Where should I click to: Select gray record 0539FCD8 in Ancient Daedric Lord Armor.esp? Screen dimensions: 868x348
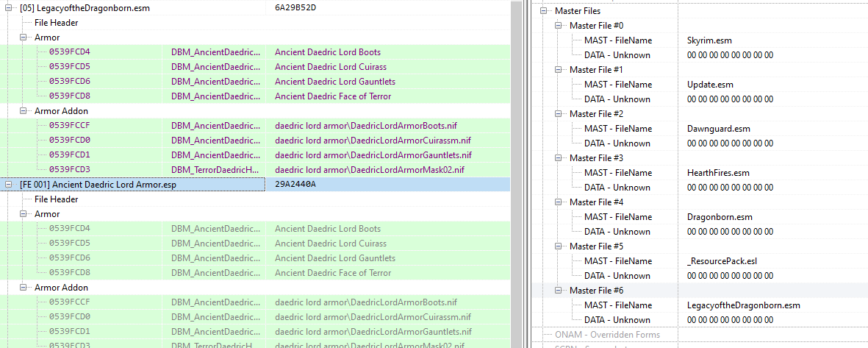click(x=70, y=273)
